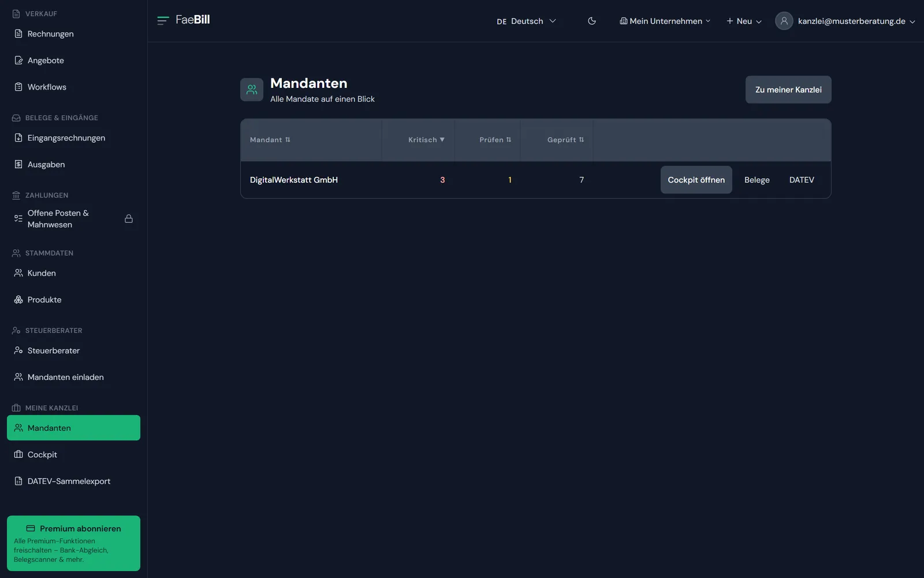Click the Cockpit briefcase icon
Viewport: 924px width, 578px height.
(18, 454)
